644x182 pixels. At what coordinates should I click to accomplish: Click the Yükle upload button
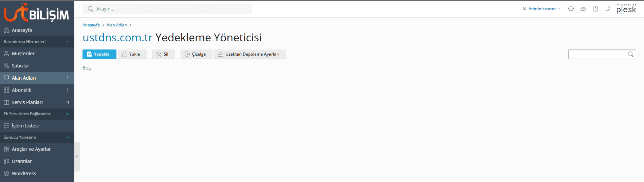click(132, 54)
